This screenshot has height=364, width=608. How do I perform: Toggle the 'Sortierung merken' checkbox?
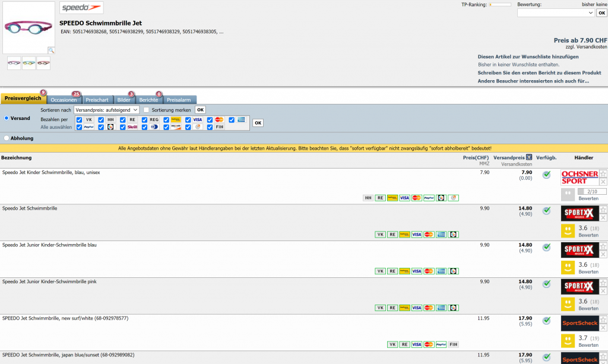[146, 110]
